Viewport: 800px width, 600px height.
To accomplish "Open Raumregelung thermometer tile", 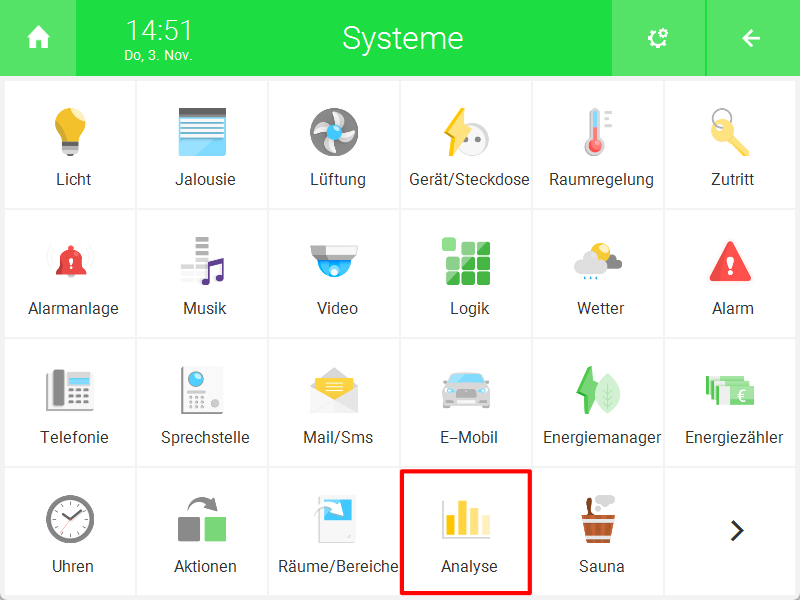I will tap(598, 145).
